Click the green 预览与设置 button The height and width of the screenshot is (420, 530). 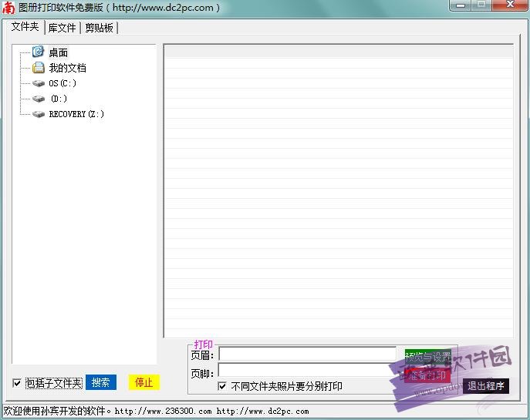pos(428,356)
